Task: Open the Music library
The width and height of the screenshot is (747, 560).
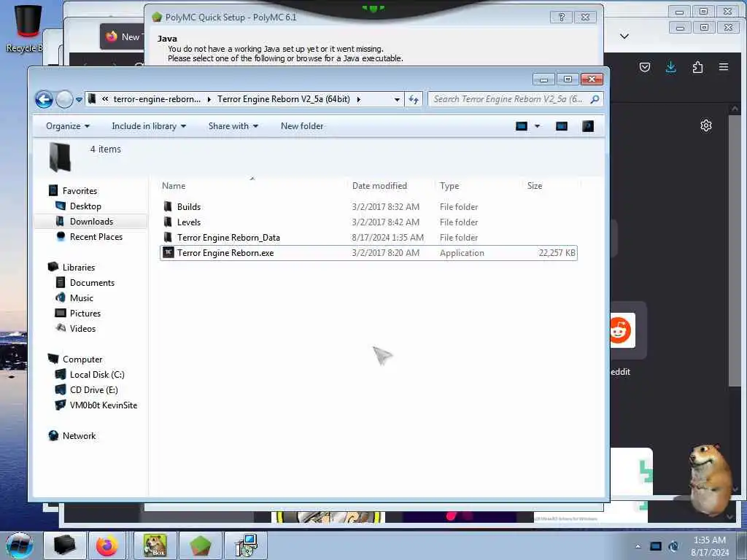Action: 74,298
